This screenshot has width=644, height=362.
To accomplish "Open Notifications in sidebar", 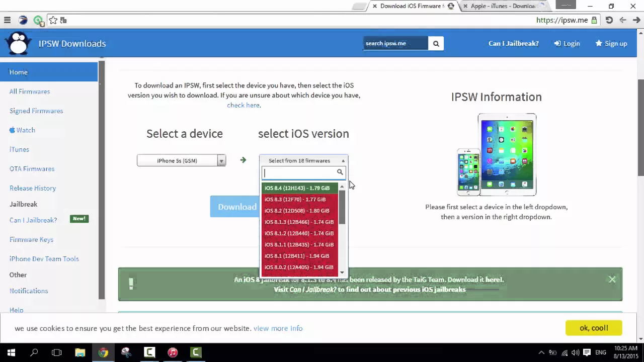I will 29,291.
